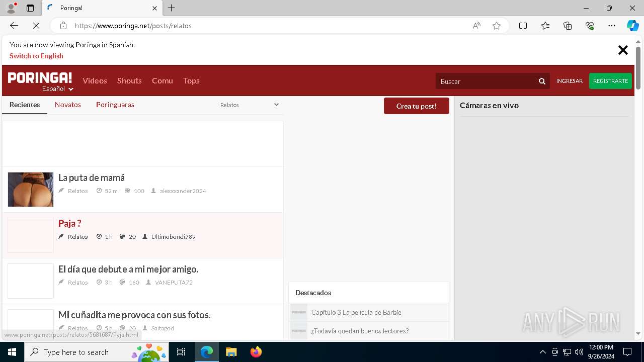Open the Relatos category dropdown
The height and width of the screenshot is (362, 644).
[249, 105]
